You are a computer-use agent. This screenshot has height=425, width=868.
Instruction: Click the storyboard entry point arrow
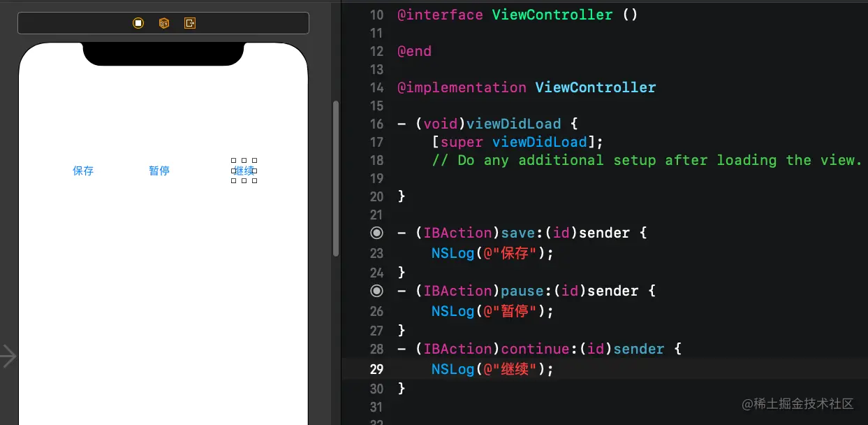(x=8, y=356)
